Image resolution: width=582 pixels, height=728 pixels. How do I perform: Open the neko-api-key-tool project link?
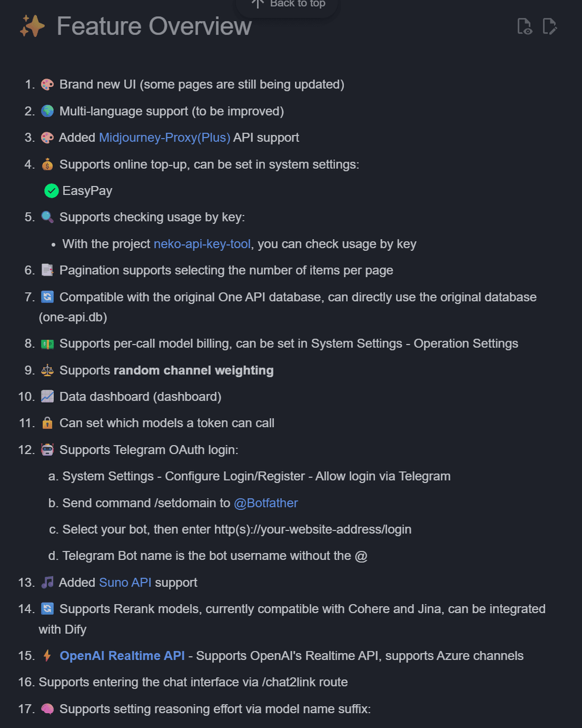tap(202, 244)
